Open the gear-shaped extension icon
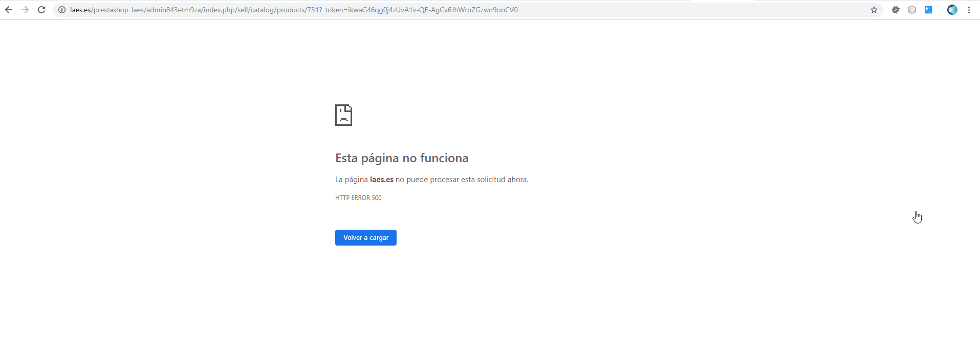Image resolution: width=980 pixels, height=353 pixels. tap(896, 10)
